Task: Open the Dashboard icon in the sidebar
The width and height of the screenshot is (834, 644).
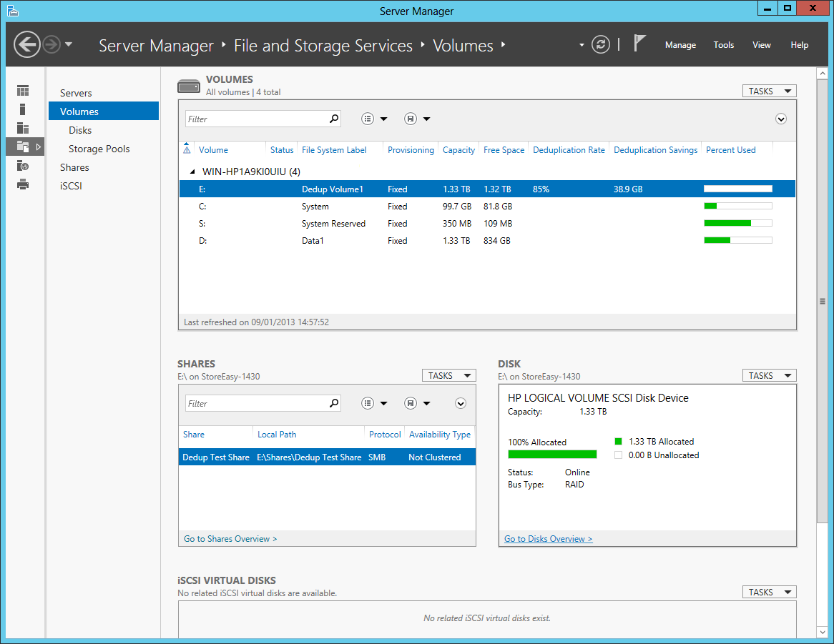Action: tap(22, 90)
